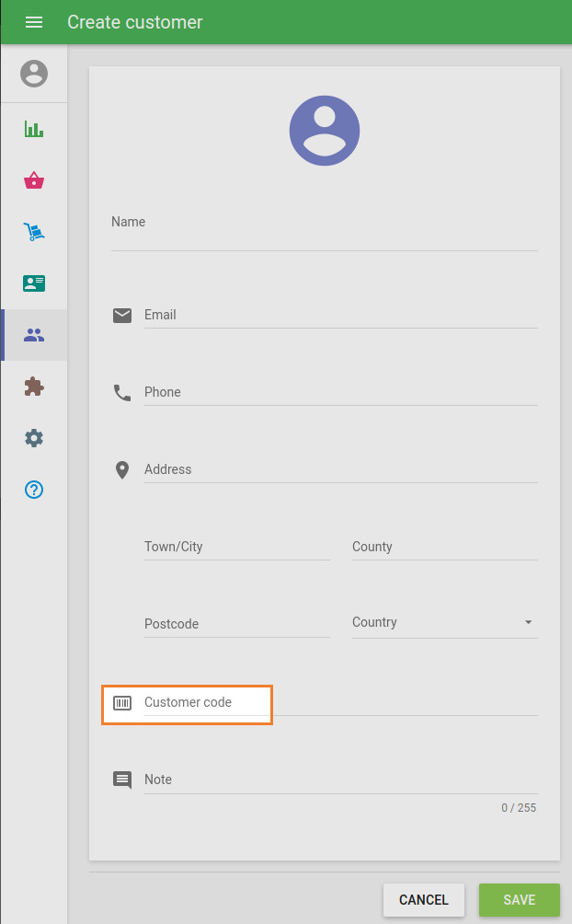Image resolution: width=572 pixels, height=924 pixels.
Task: Click the Note field character counter
Action: point(519,807)
